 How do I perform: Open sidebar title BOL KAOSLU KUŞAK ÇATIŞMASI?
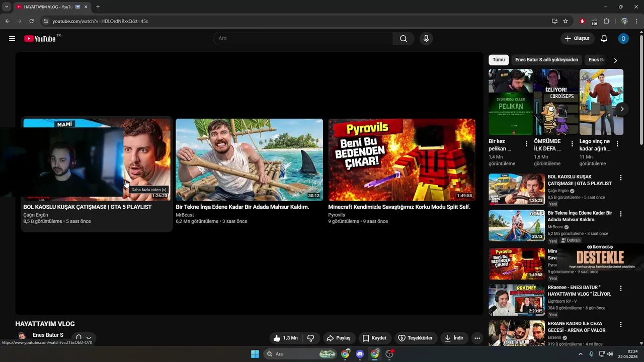(x=580, y=180)
